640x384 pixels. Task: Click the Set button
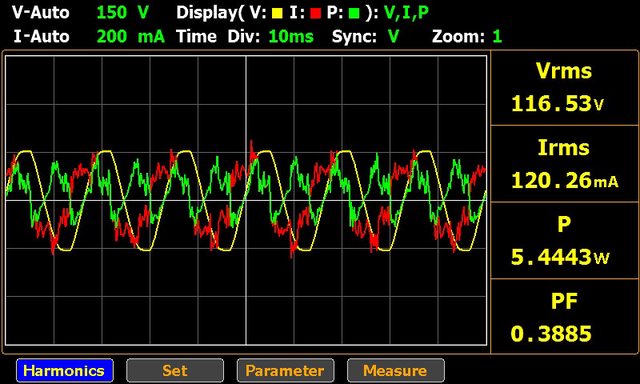(x=175, y=371)
